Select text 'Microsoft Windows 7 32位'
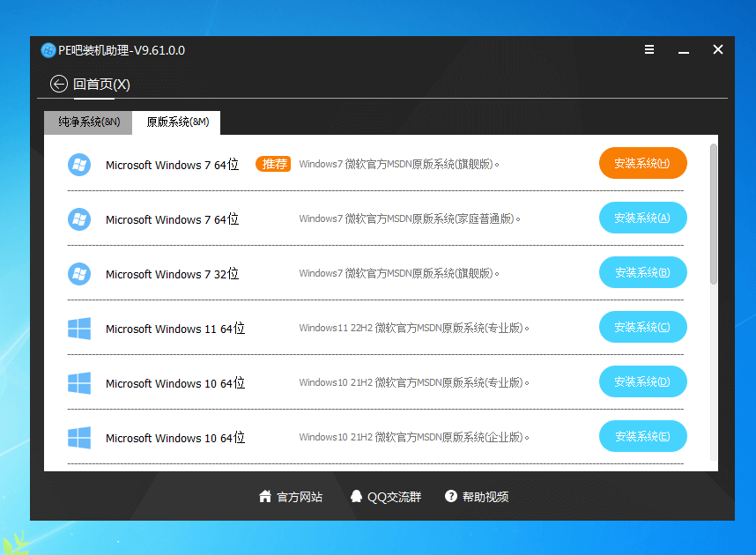Image resolution: width=756 pixels, height=555 pixels. [172, 274]
